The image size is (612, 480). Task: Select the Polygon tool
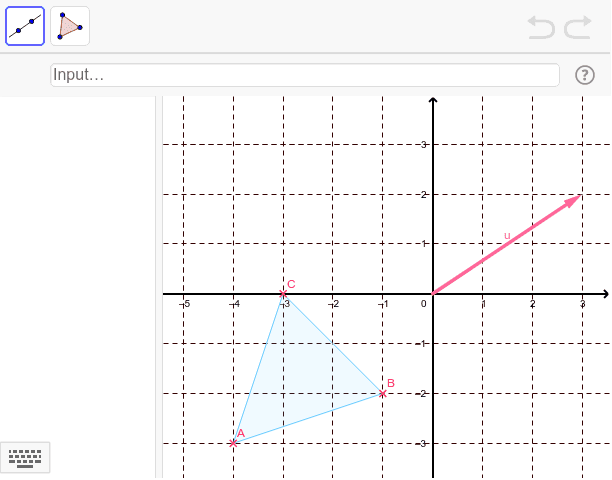point(70,26)
